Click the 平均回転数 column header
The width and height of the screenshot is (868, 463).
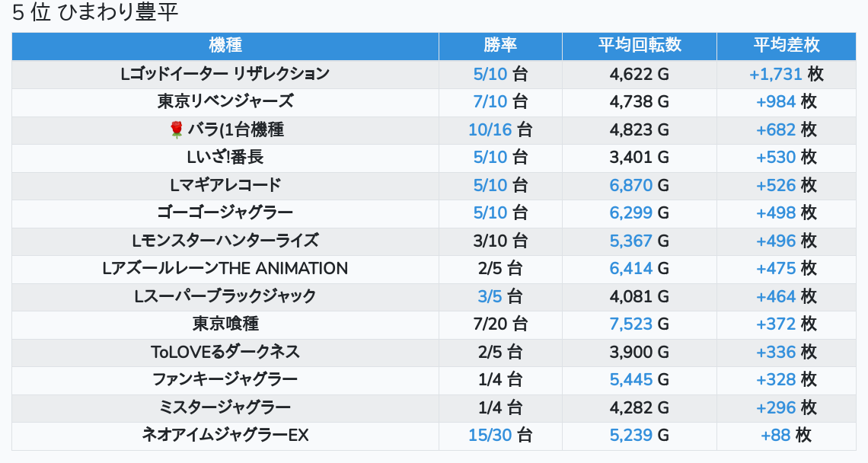click(640, 45)
